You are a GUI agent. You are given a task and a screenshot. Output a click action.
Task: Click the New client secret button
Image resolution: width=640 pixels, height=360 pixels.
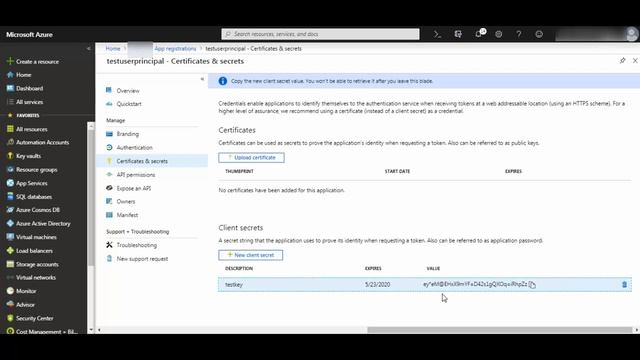click(251, 255)
